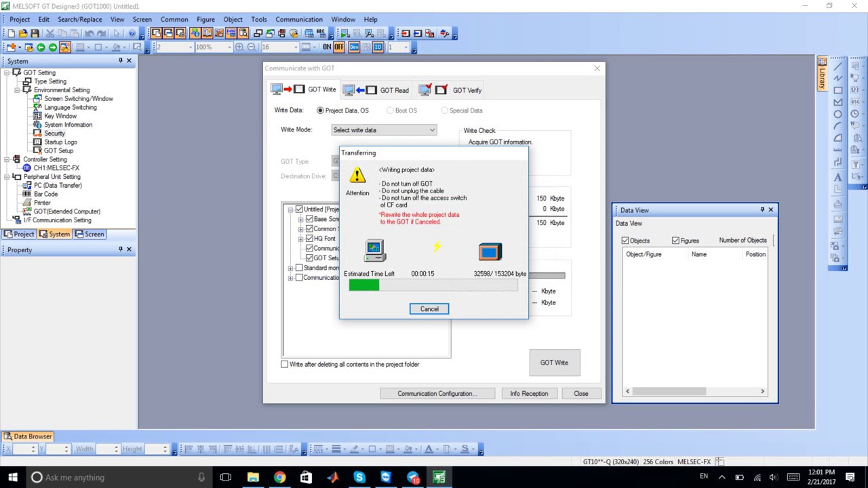Toggle the Objects checkbox in Data View
This screenshot has width=868, height=488.
point(625,241)
